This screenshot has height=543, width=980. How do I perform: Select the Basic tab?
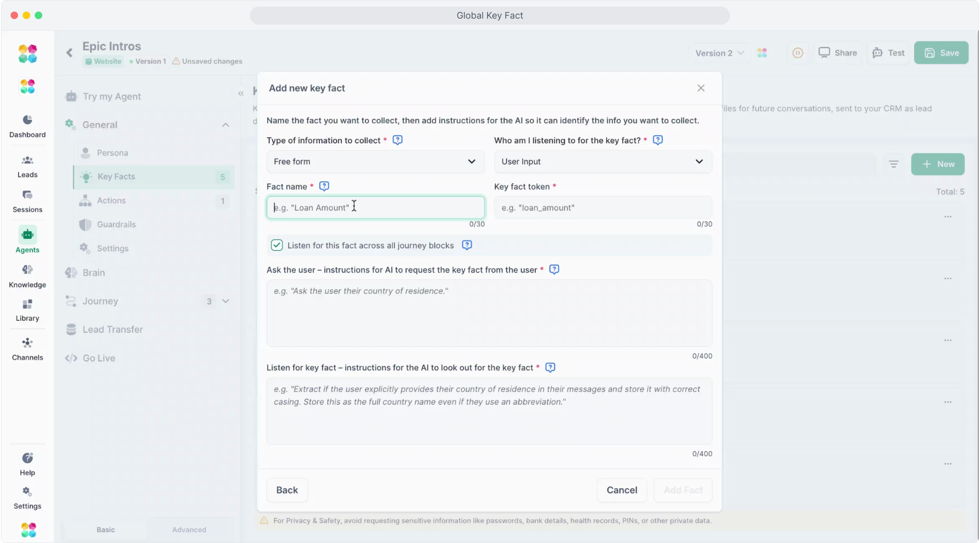pos(106,530)
